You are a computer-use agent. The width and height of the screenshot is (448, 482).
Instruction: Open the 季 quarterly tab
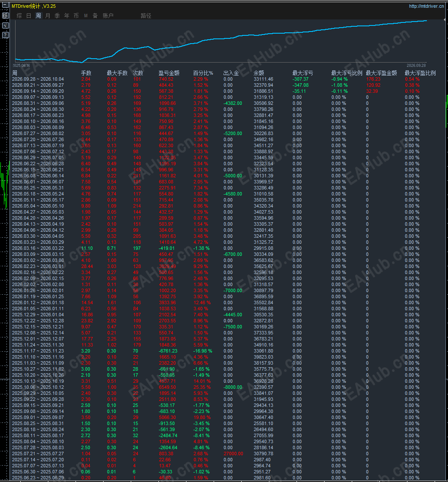[57, 16]
